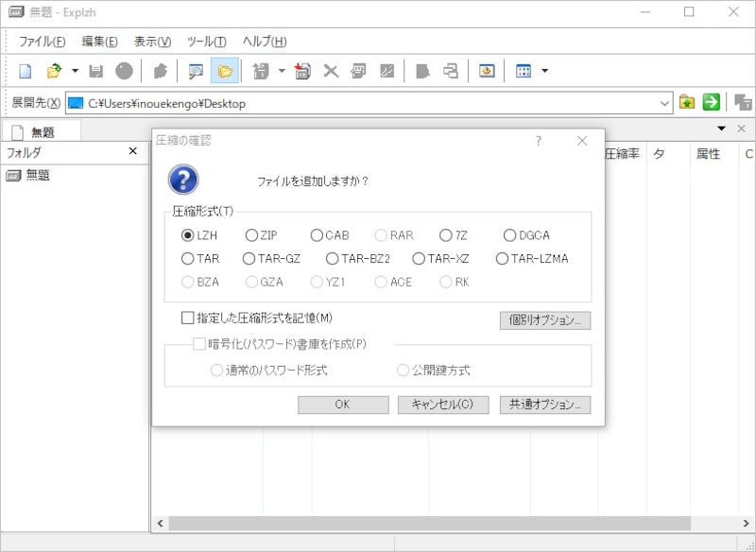Click the save floppy disk toolbar icon
This screenshot has height=552, width=756.
96,71
